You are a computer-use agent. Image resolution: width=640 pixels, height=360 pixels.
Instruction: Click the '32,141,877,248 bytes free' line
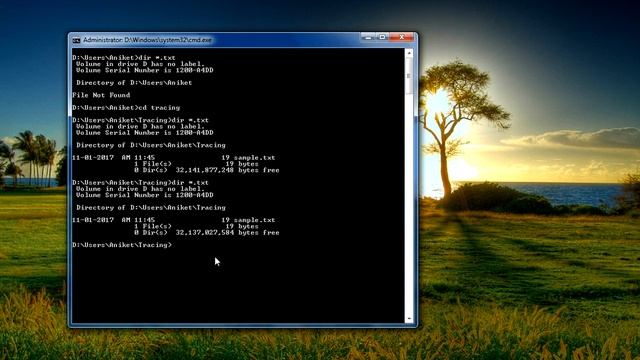(207, 170)
